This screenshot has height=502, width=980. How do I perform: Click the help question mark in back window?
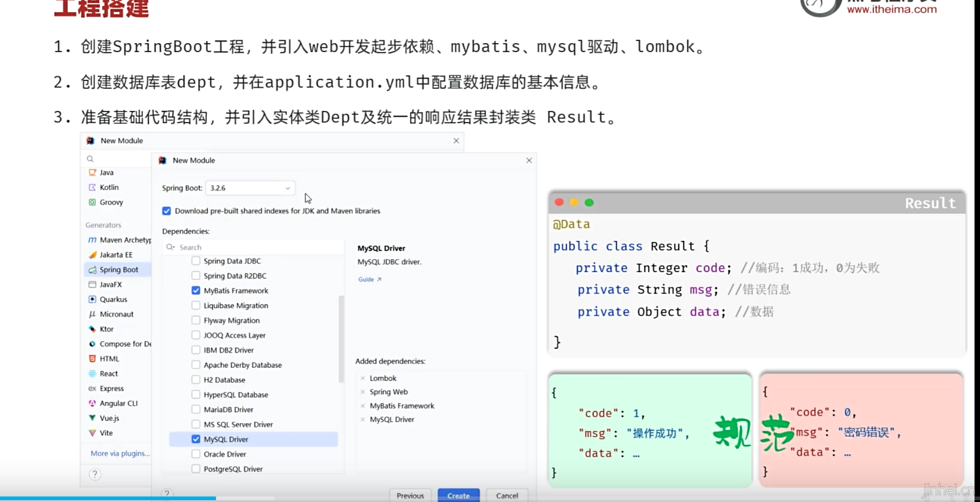pos(94,474)
